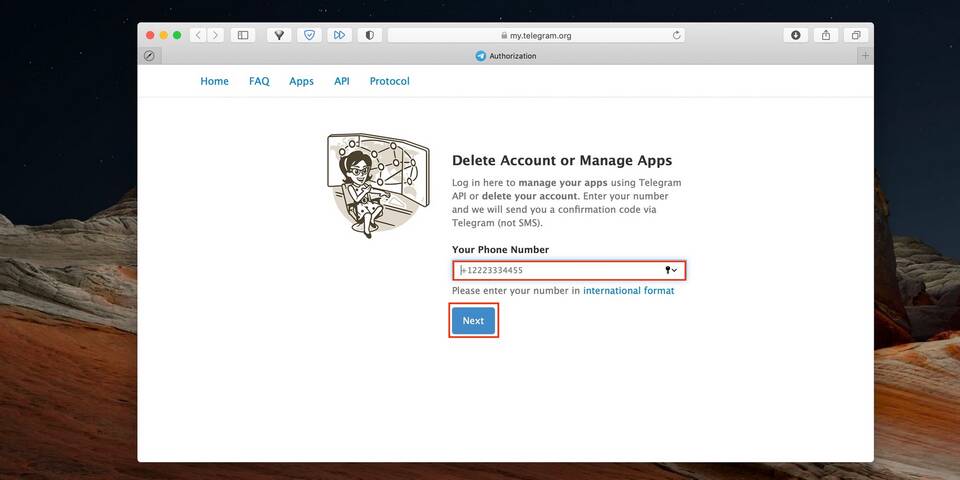The width and height of the screenshot is (960, 480).
Task: Follow the international format link
Action: tap(628, 291)
